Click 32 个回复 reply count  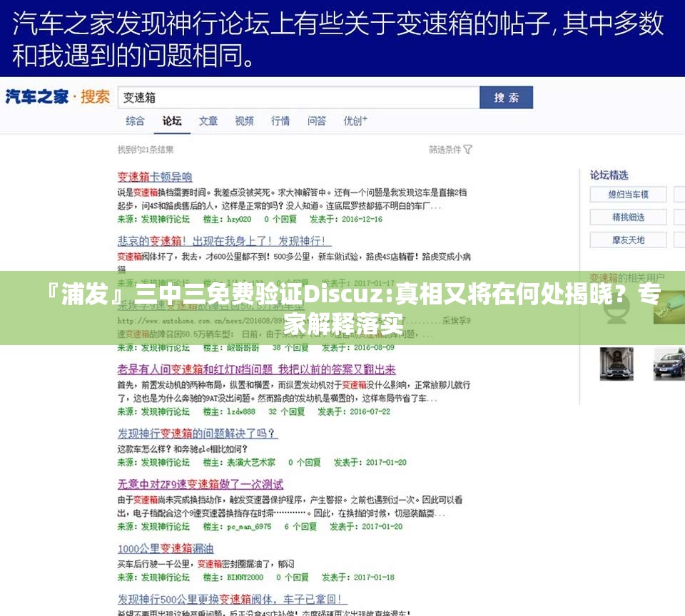(x=287, y=411)
